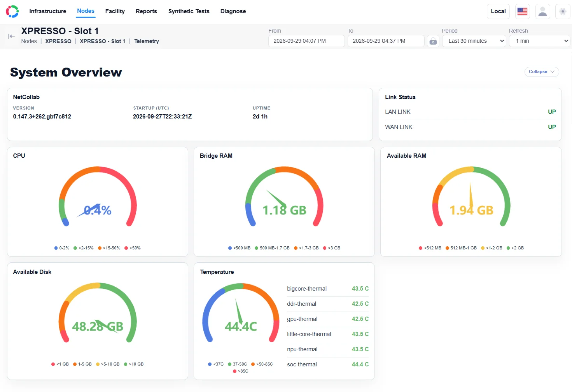Toggle the >3 GB Bridge RAM legend entry

pyautogui.click(x=332, y=248)
